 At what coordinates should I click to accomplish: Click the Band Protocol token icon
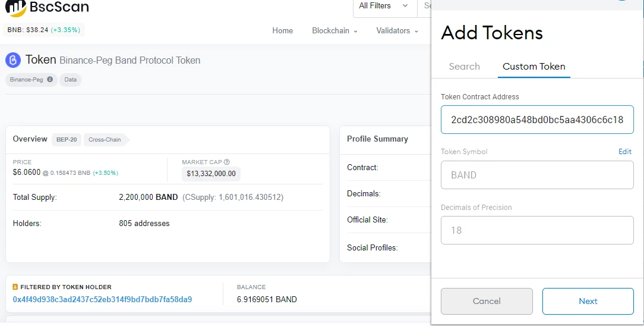click(13, 60)
